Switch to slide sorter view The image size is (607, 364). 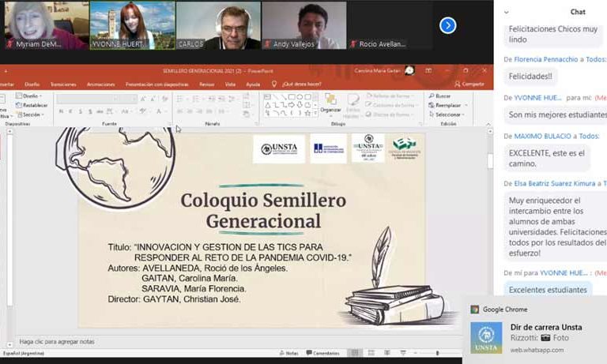(x=371, y=353)
